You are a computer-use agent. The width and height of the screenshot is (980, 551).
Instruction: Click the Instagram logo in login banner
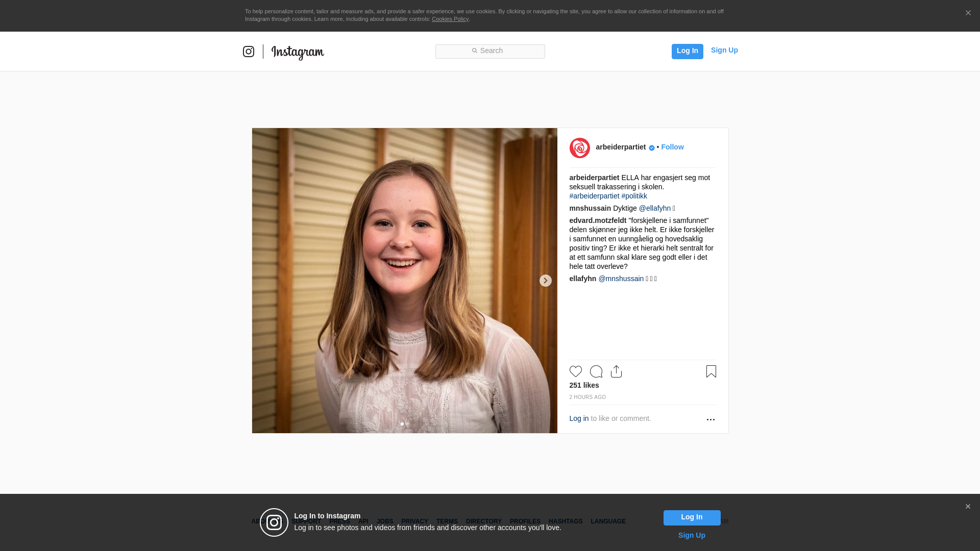274,522
